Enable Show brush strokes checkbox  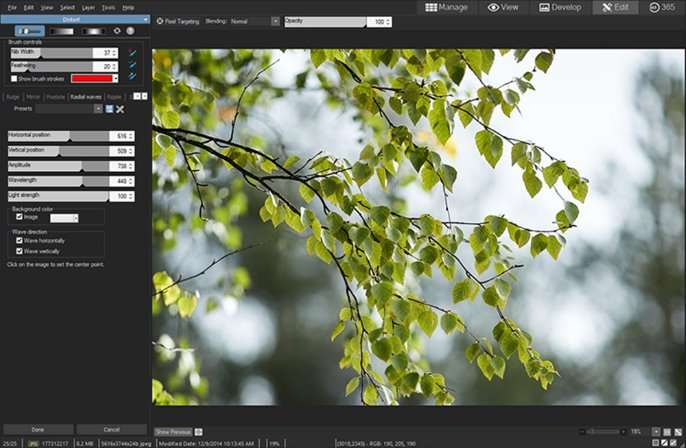coord(14,78)
